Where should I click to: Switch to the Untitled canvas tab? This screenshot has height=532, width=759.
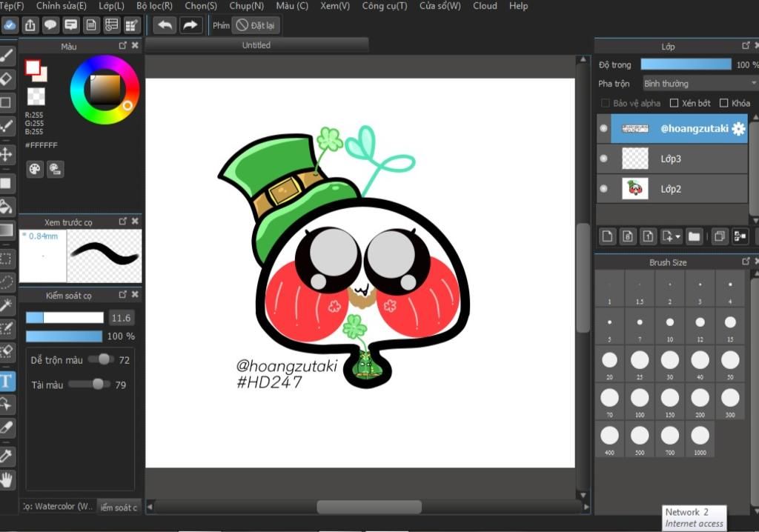[x=256, y=45]
